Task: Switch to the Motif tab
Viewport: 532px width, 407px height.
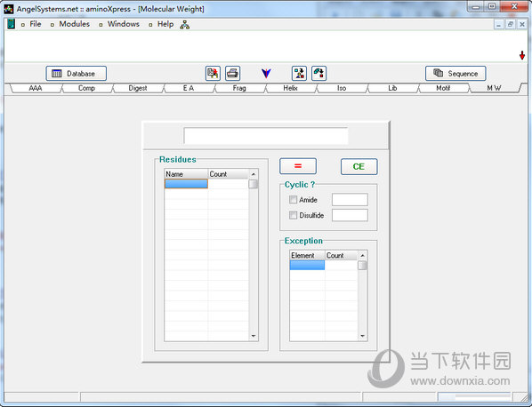Action: coord(443,88)
